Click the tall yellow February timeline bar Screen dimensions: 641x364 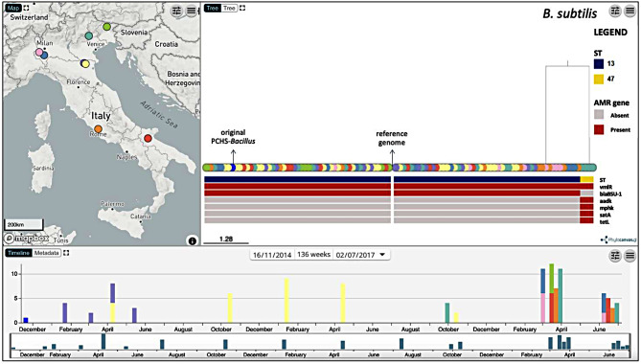coord(286,301)
